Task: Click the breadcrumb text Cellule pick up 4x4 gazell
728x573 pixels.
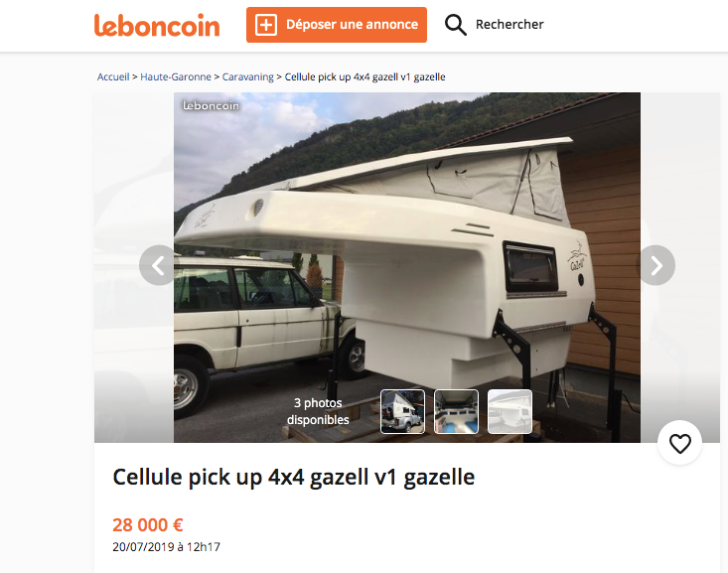Action: [x=364, y=76]
